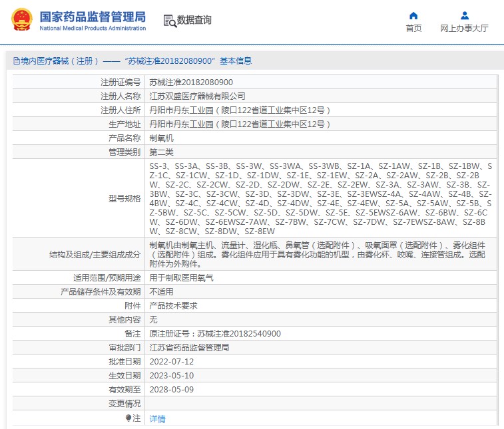Click the 变更情况 label
The image size is (504, 429).
pos(125,403)
